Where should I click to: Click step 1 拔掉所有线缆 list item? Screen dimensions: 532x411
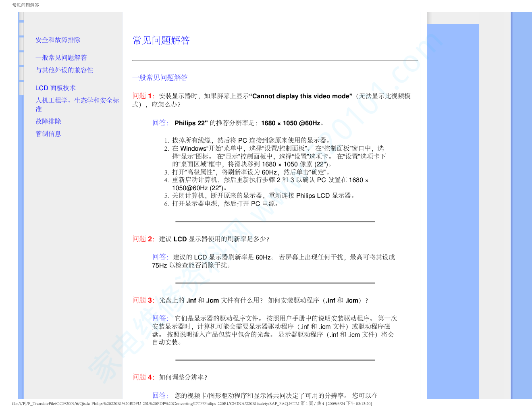pyautogui.click(x=248, y=140)
